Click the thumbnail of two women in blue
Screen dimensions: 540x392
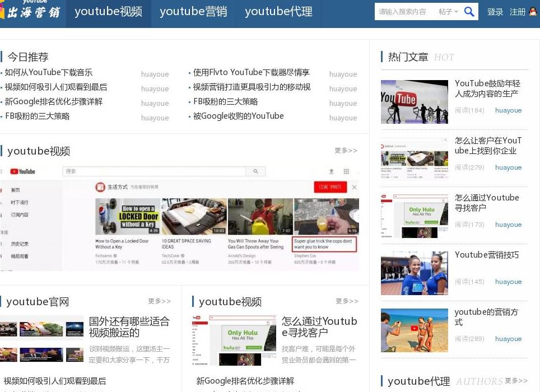[x=415, y=273]
